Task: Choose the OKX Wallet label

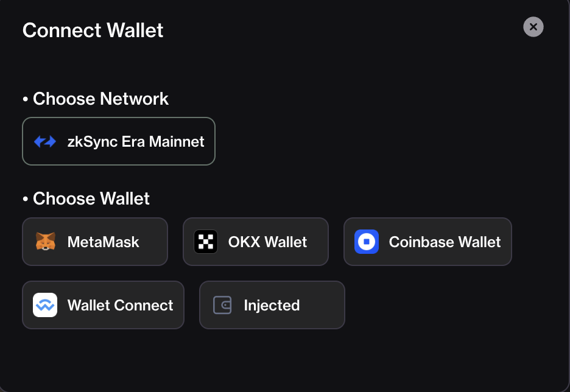Action: click(267, 242)
